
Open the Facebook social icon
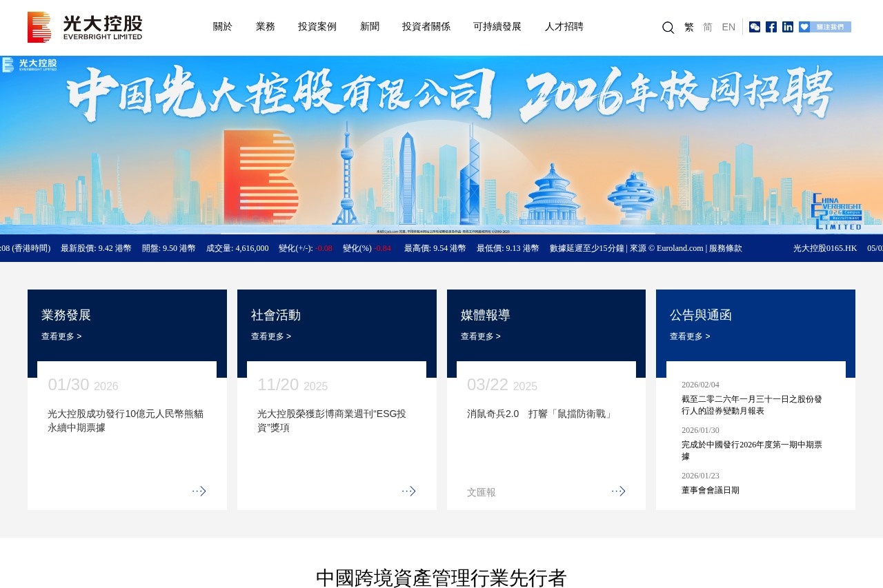[771, 27]
